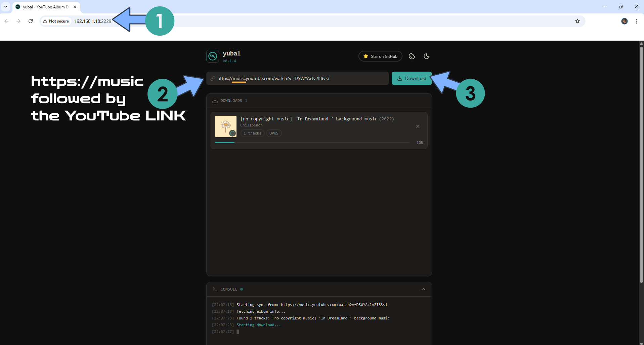644x345 pixels.
Task: Open Chrome three-dot menu
Action: click(x=636, y=21)
